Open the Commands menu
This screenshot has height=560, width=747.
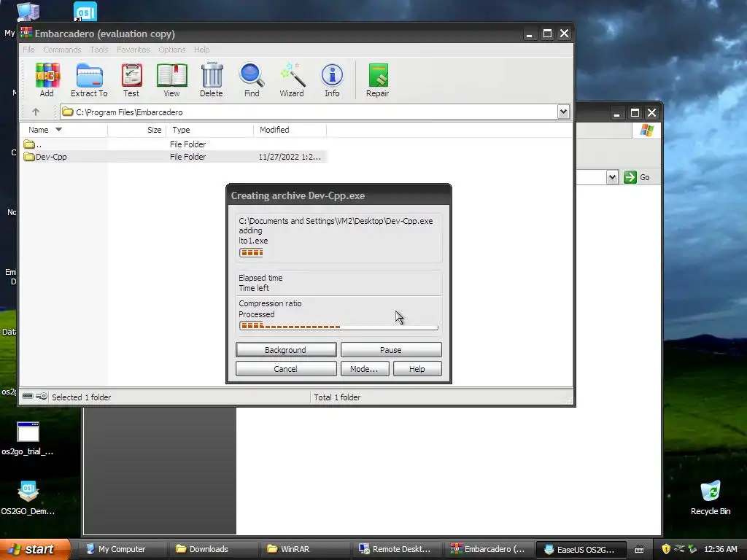click(x=62, y=50)
